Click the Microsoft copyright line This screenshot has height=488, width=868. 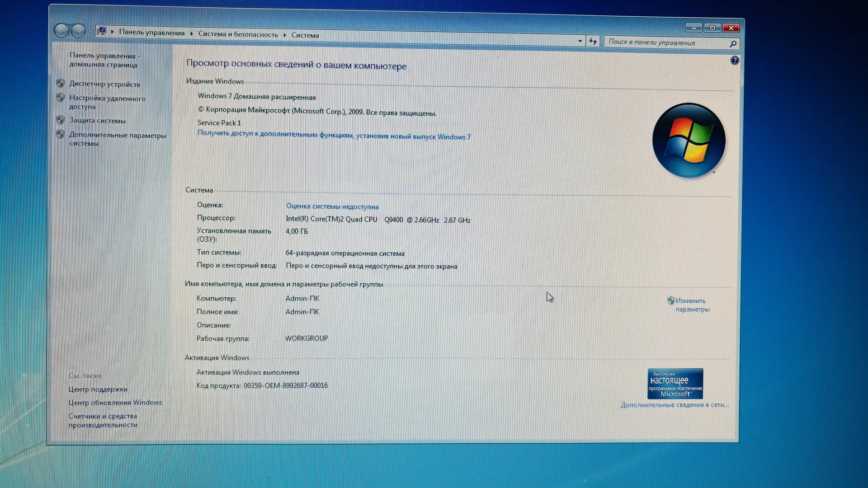pyautogui.click(x=317, y=111)
